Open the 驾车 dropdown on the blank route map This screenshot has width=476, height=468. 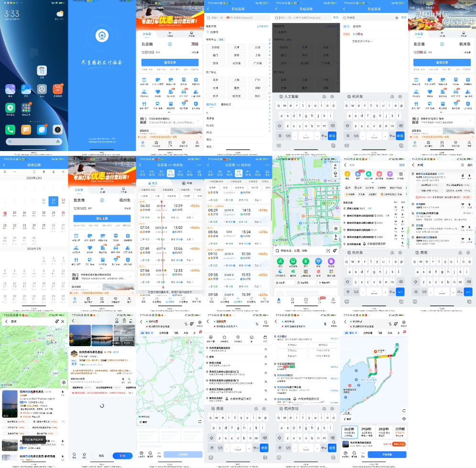click(x=147, y=333)
